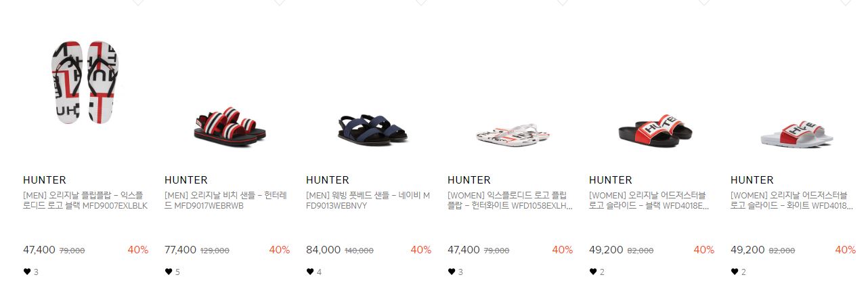Open the black adjustable logo slide image
Viewport: 868px width, 296px height.
(x=655, y=127)
